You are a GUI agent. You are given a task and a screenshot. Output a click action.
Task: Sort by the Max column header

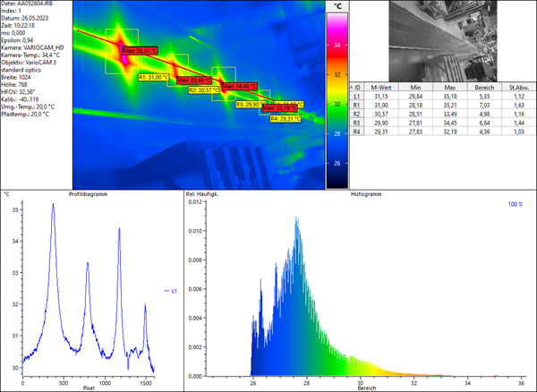click(449, 86)
